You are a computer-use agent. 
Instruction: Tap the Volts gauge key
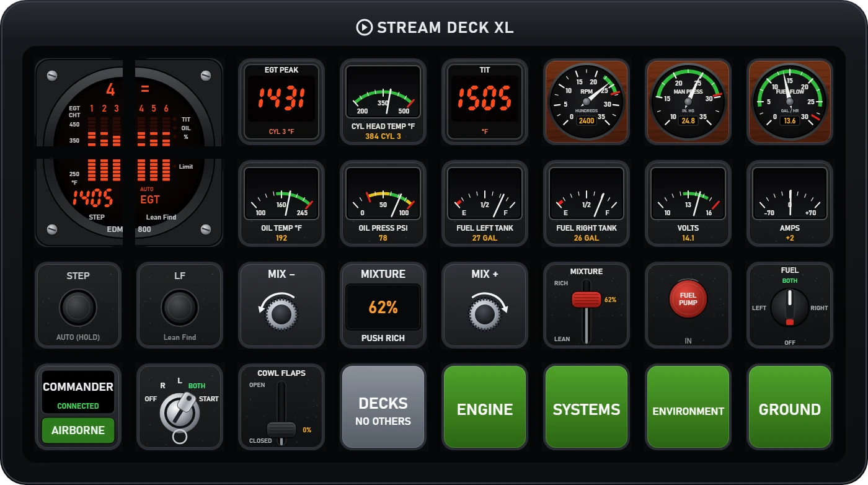688,203
